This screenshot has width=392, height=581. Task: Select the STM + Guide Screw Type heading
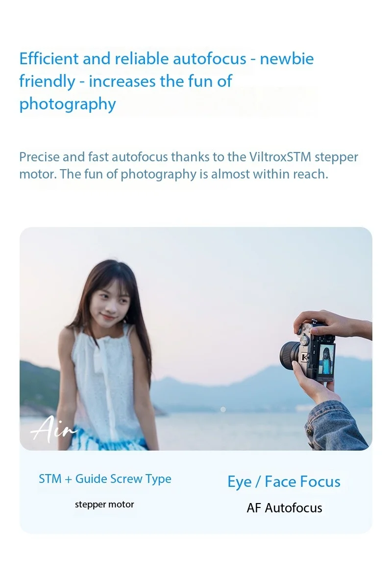105,479
